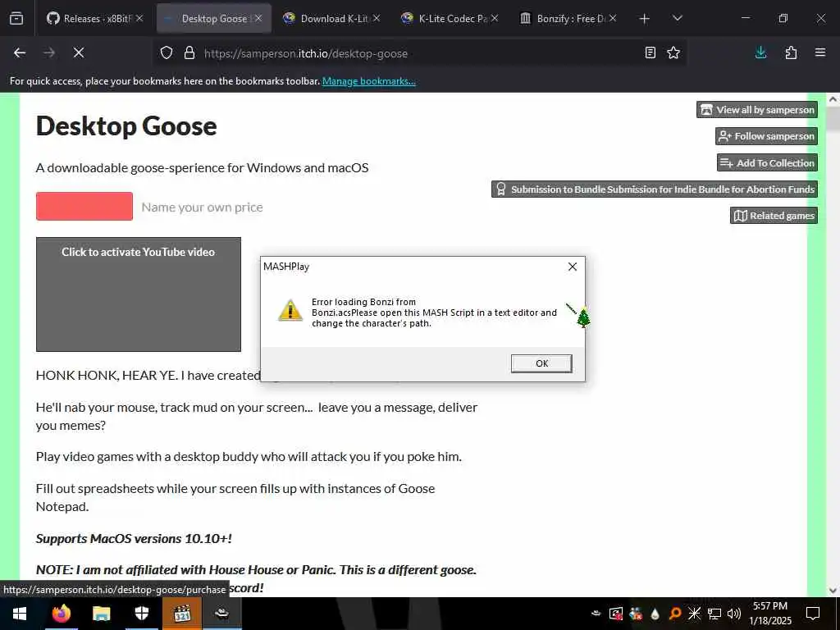Stop the page from loading
The height and width of the screenshot is (630, 840).
[x=79, y=52]
